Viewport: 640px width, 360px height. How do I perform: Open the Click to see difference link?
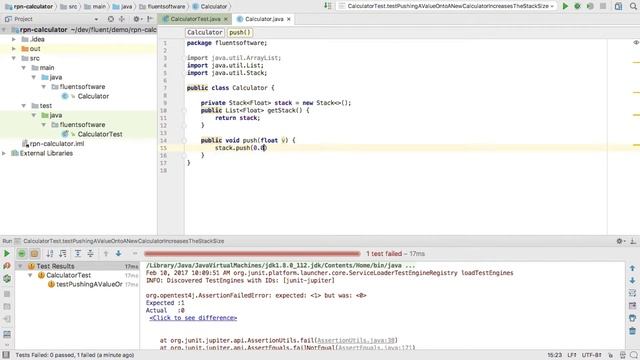pos(193,318)
